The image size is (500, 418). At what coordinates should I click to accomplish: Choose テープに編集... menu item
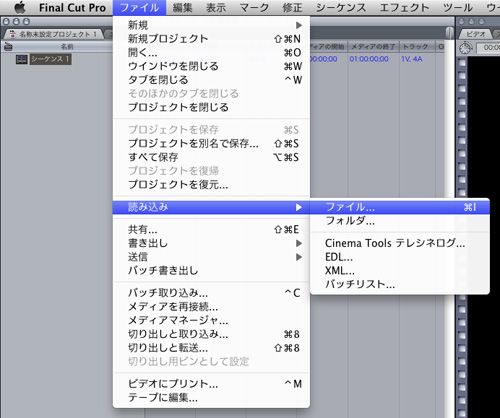click(x=211, y=397)
